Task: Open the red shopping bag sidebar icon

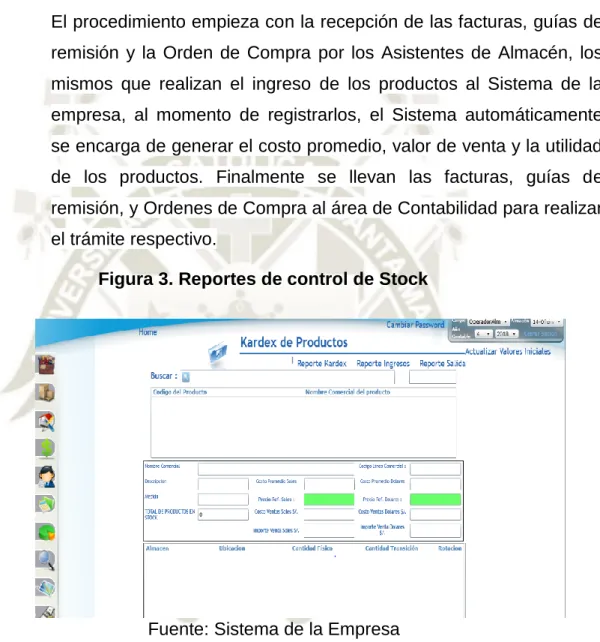Action: (x=46, y=364)
